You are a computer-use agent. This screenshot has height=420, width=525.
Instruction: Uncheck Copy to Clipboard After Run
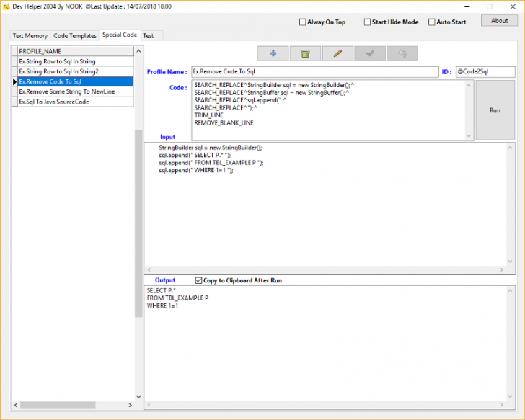198,280
